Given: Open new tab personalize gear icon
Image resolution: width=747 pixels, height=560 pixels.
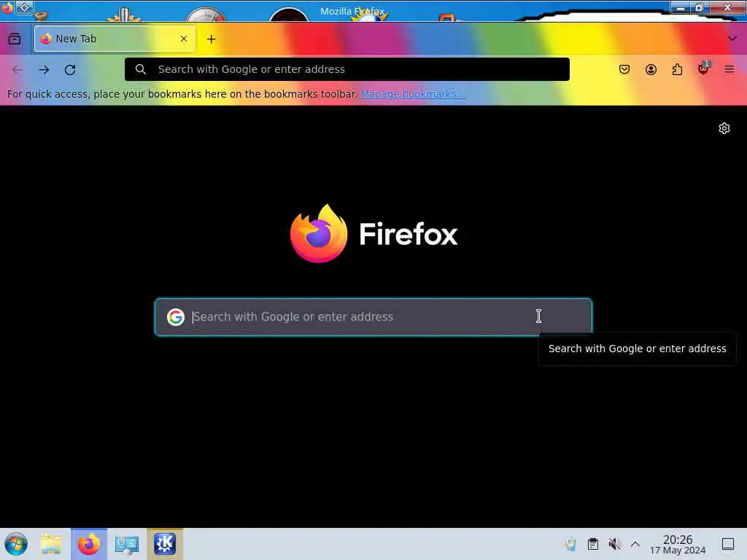Looking at the screenshot, I should (724, 128).
